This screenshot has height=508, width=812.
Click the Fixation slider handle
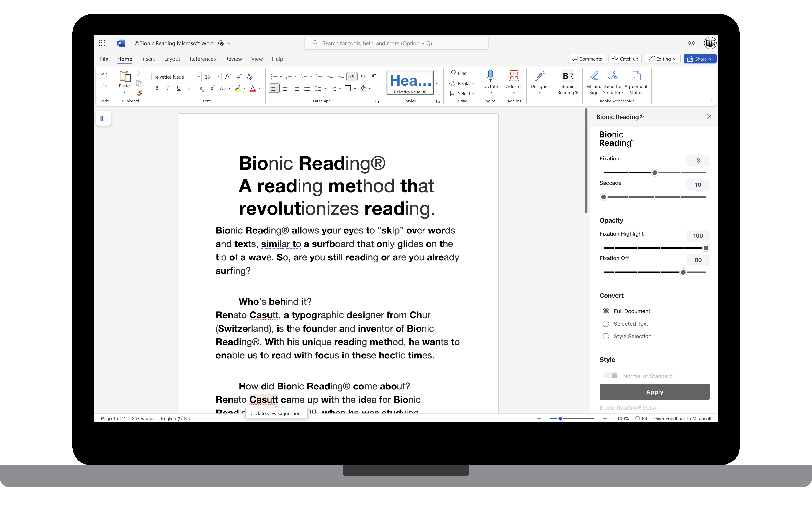click(x=655, y=173)
